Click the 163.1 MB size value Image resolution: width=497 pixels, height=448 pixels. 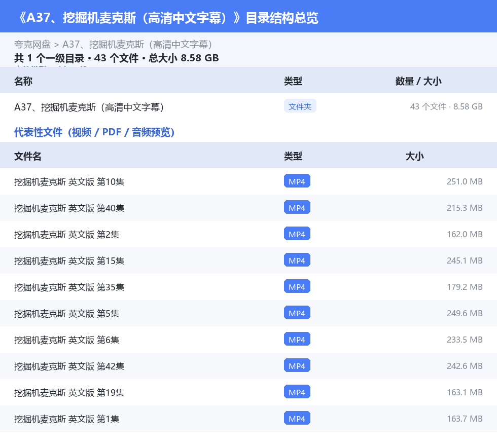click(465, 392)
